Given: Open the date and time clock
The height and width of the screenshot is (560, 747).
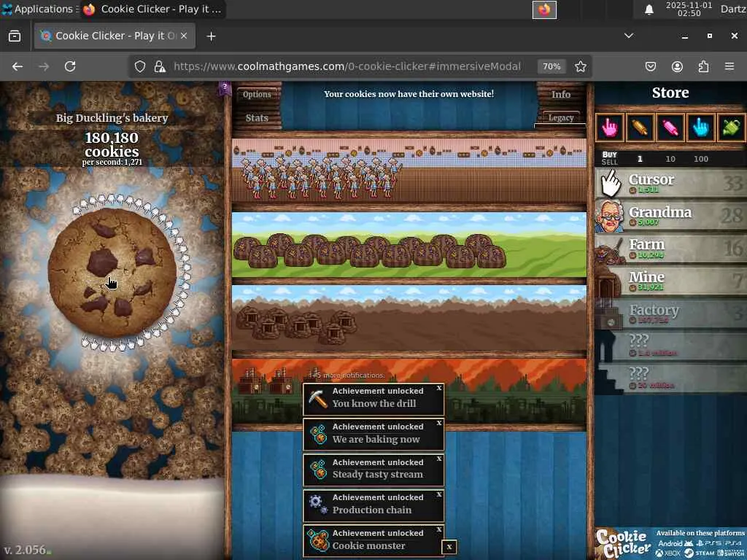Looking at the screenshot, I should click(689, 9).
